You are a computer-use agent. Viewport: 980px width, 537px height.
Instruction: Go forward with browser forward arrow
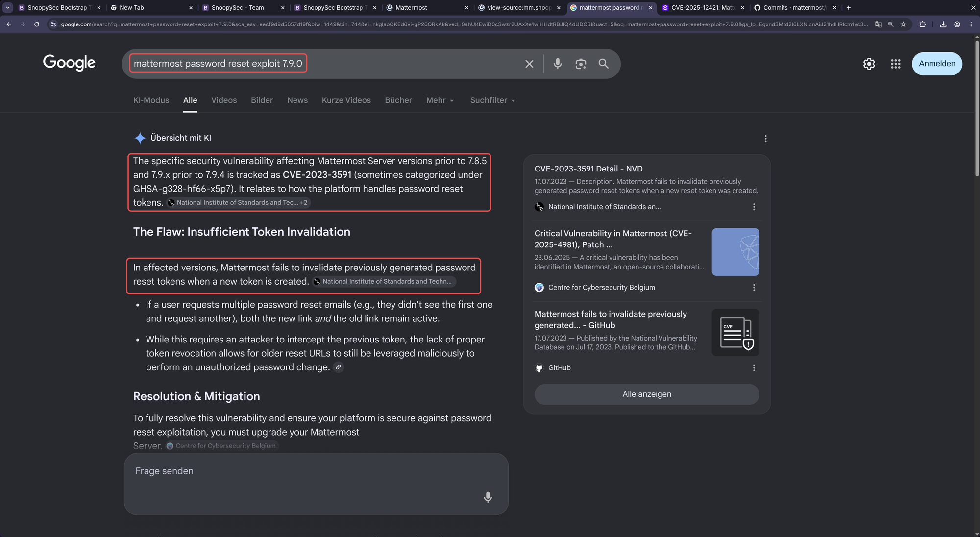tap(23, 24)
